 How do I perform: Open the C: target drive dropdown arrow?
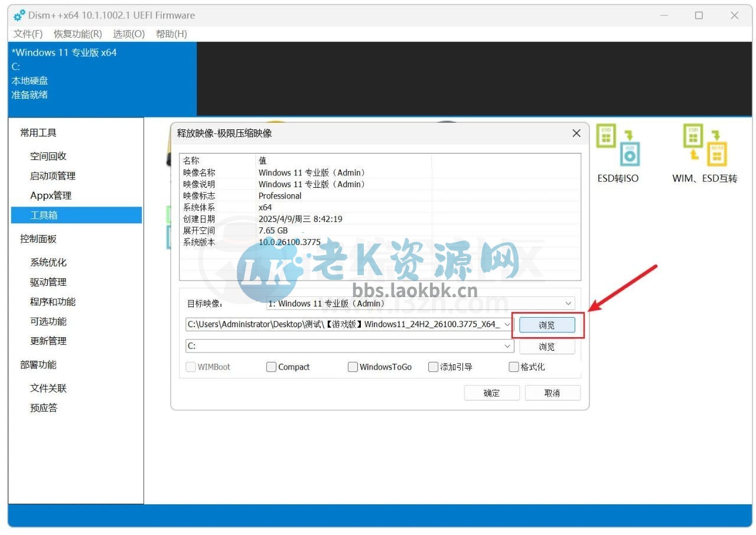[x=508, y=346]
